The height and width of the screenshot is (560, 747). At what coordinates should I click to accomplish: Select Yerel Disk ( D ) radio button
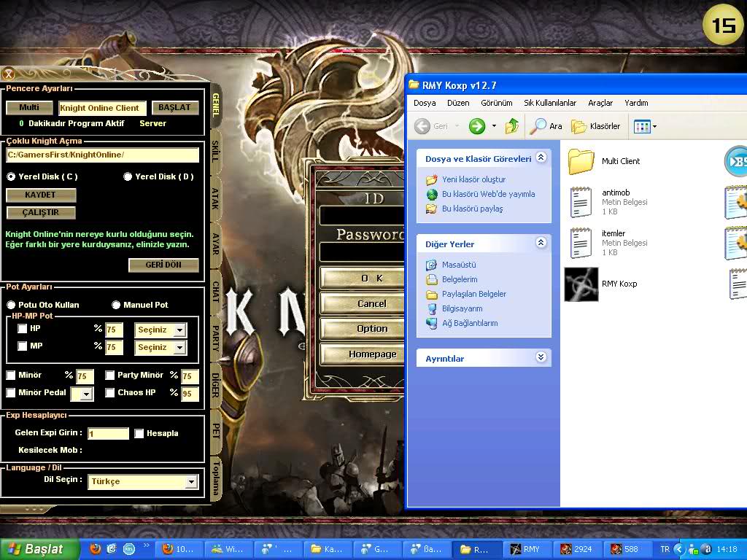128,176
